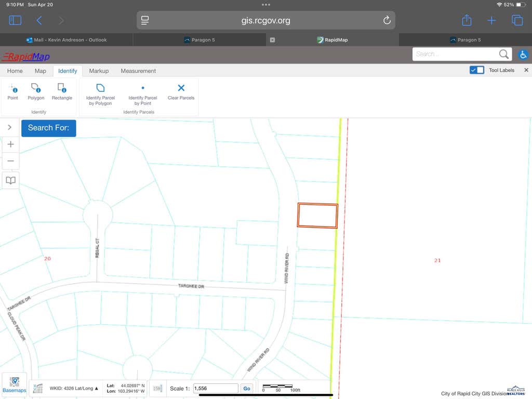
Task: Zoom in with the plus button
Action: pyautogui.click(x=10, y=144)
